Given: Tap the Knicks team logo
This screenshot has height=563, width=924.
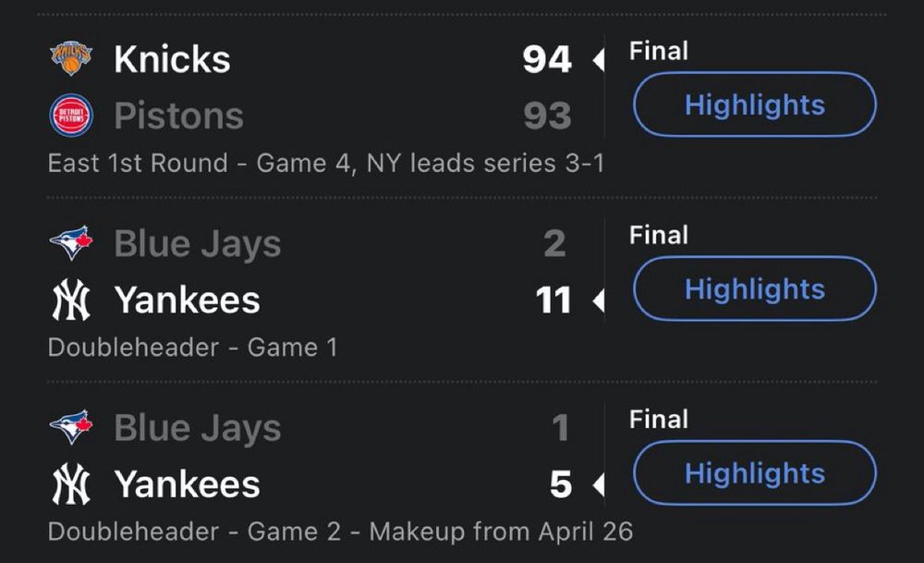Looking at the screenshot, I should pos(71,59).
